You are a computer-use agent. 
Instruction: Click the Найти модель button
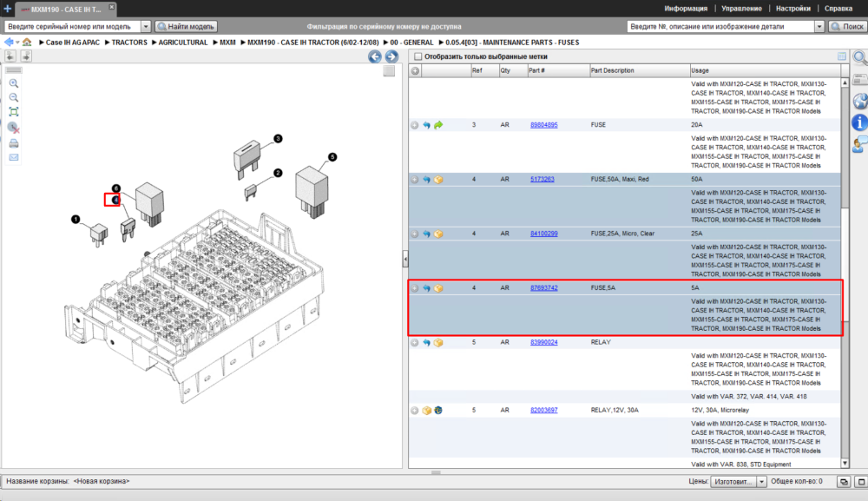186,26
